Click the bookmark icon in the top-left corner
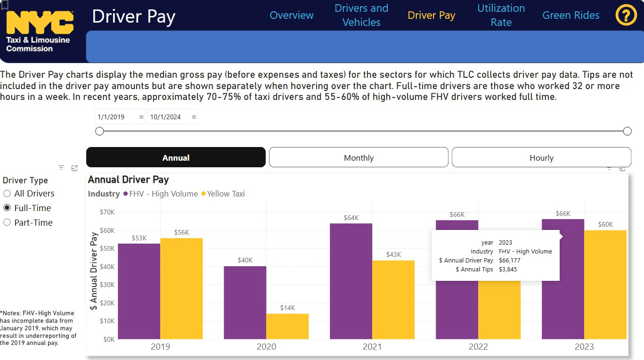 pyautogui.click(x=5, y=6)
